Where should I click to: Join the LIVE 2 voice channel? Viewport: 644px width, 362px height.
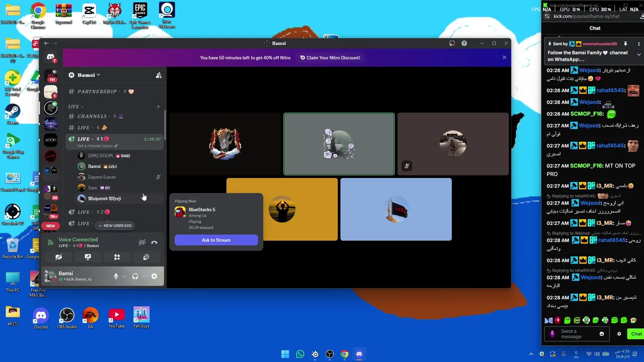click(115, 212)
